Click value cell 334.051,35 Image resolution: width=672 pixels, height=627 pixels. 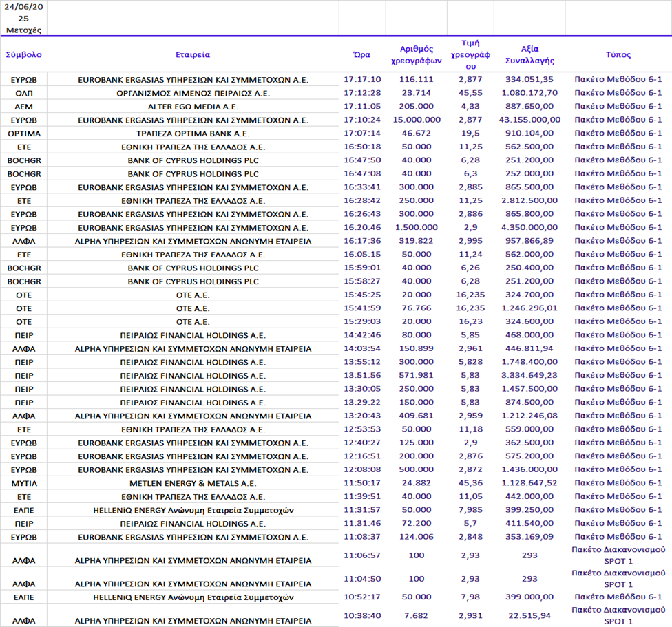[x=529, y=79]
